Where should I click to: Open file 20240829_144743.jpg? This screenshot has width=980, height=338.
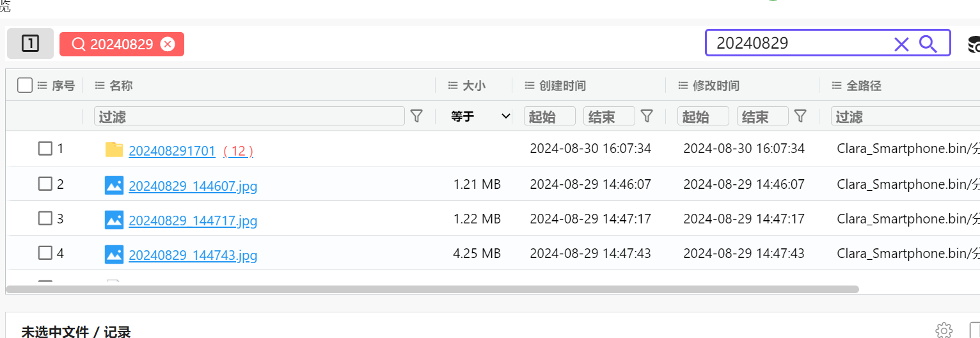point(193,255)
